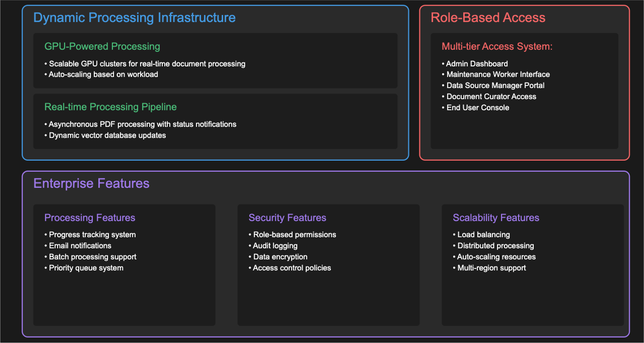Select the Enterprise Features heading
The width and height of the screenshot is (644, 343).
91,183
